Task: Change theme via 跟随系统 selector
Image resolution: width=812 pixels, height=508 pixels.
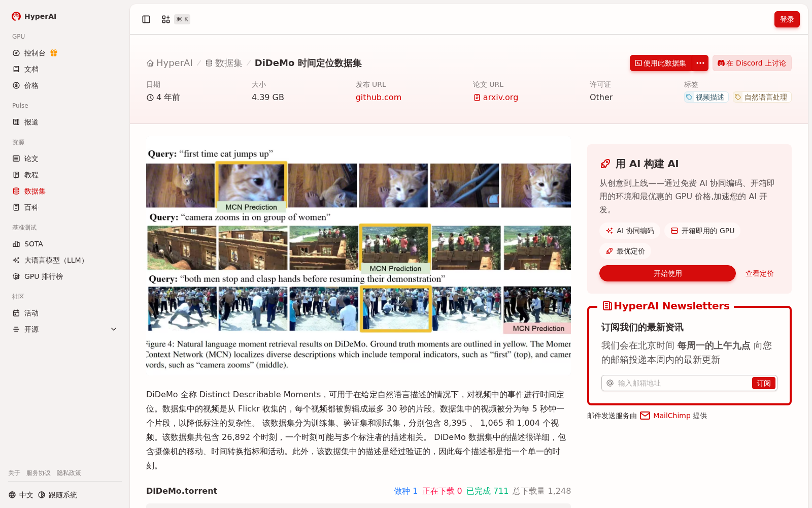Action: click(57, 495)
